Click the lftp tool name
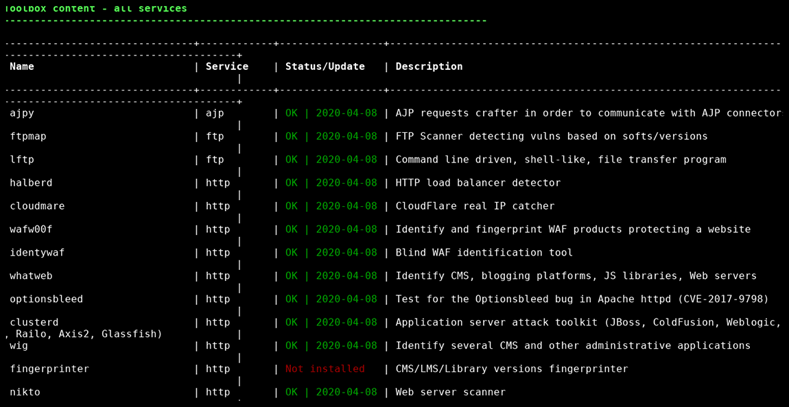Viewport: 789px width, 407px height. 22,159
